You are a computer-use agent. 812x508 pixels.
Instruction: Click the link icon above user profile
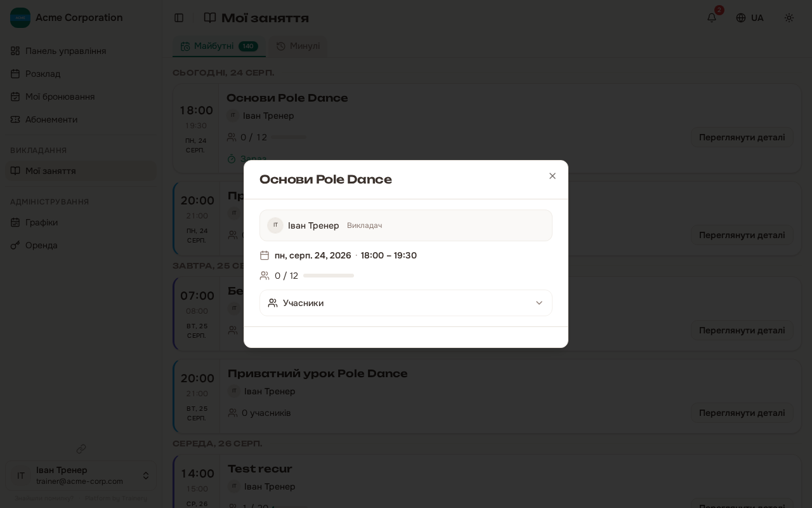81,449
